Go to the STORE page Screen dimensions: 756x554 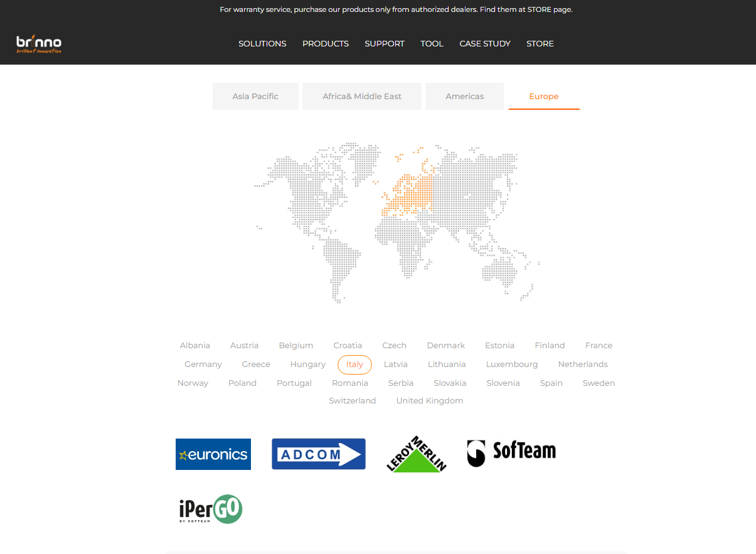coord(540,44)
